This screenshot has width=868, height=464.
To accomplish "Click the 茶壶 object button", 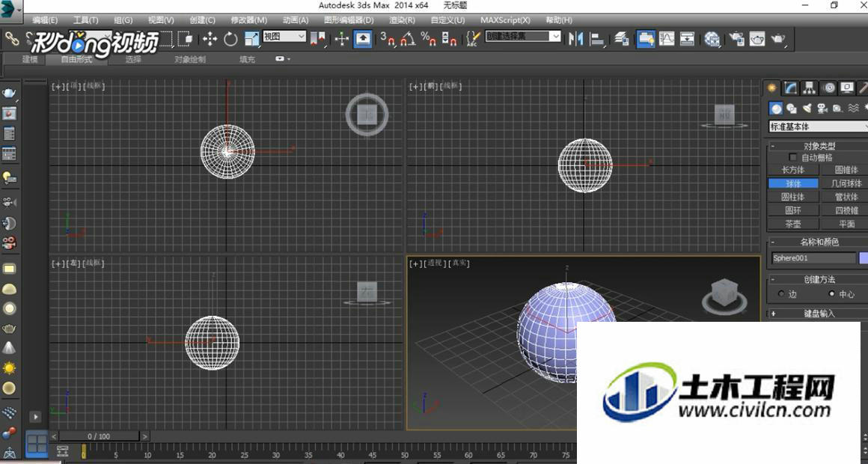I will click(x=792, y=224).
